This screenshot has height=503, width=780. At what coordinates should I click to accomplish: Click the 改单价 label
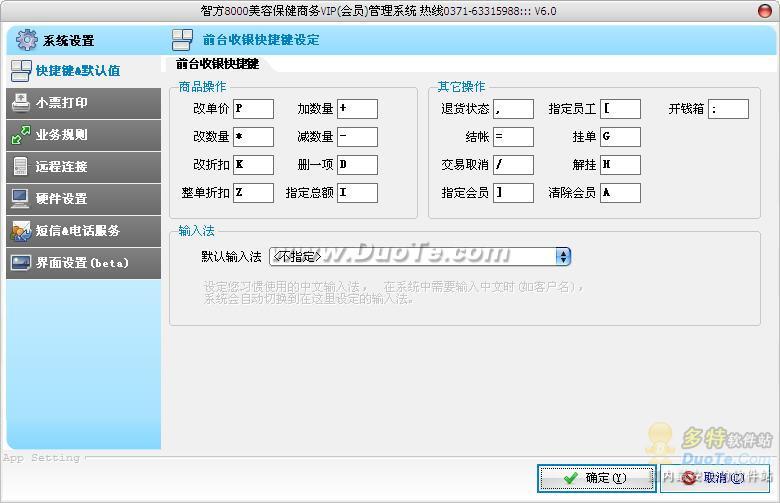tap(211, 108)
